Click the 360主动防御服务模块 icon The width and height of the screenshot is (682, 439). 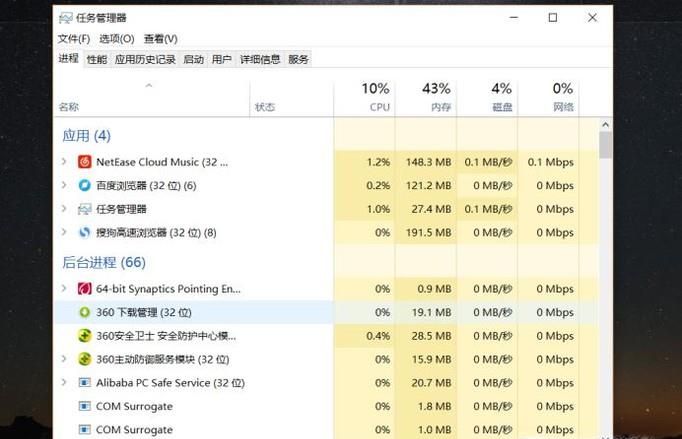[x=84, y=359]
